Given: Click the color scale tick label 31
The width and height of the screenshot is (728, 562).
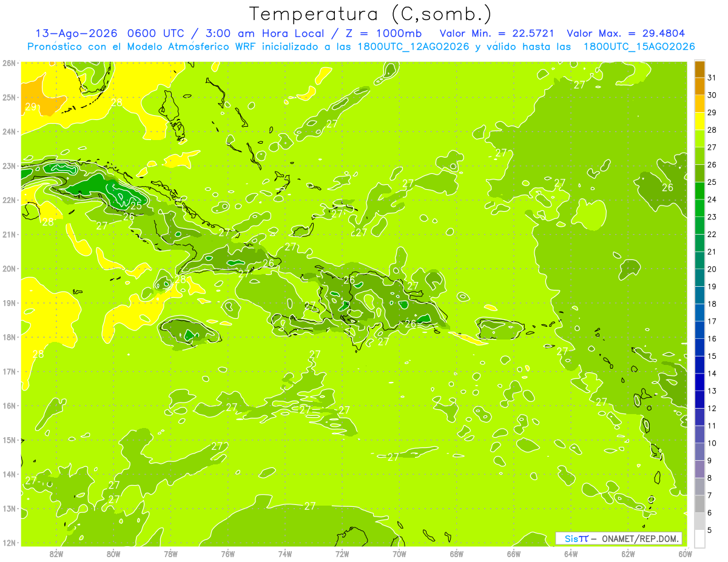Looking at the screenshot, I should 712,78.
